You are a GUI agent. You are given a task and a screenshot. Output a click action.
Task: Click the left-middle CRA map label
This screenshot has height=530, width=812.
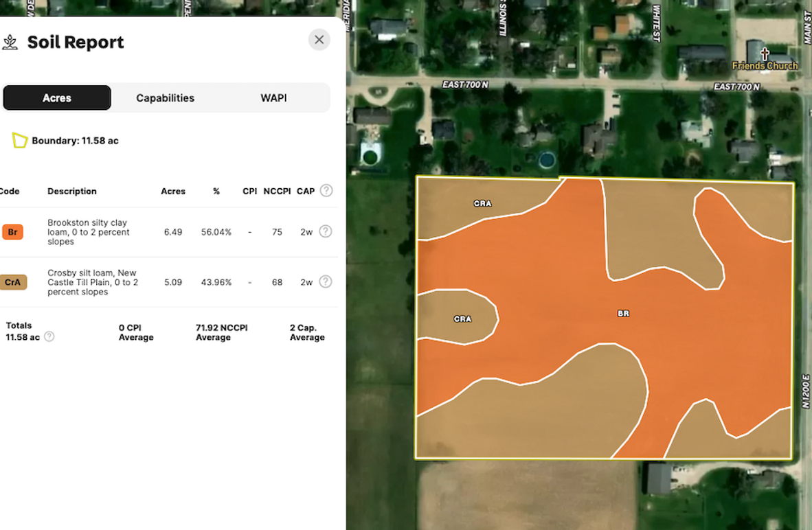point(462,319)
